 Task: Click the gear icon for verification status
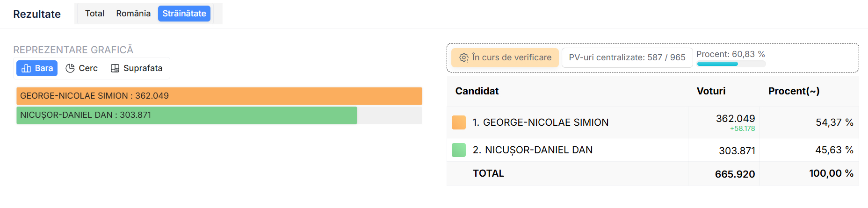[463, 57]
